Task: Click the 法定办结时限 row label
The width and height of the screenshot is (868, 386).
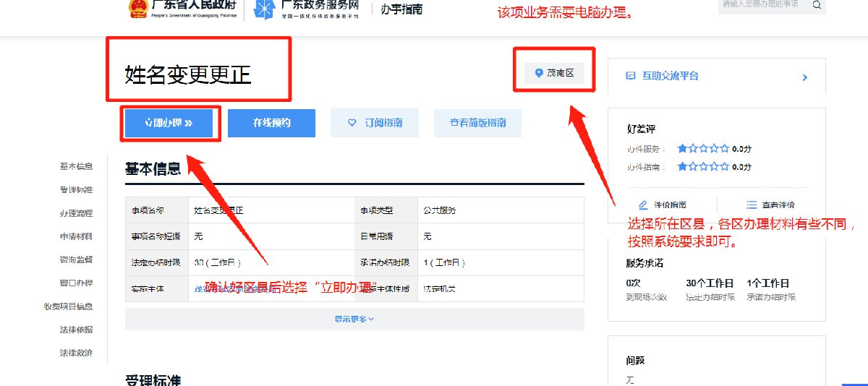Action: click(157, 262)
